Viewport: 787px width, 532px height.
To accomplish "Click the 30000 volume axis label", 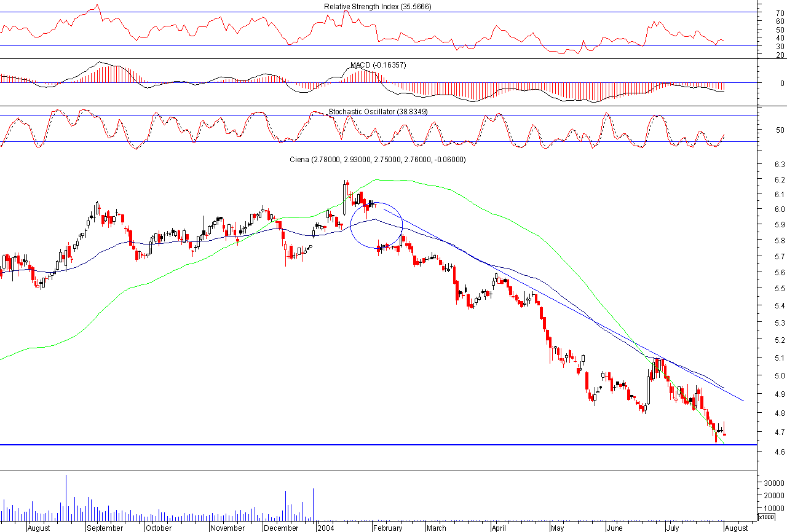I will [775, 483].
